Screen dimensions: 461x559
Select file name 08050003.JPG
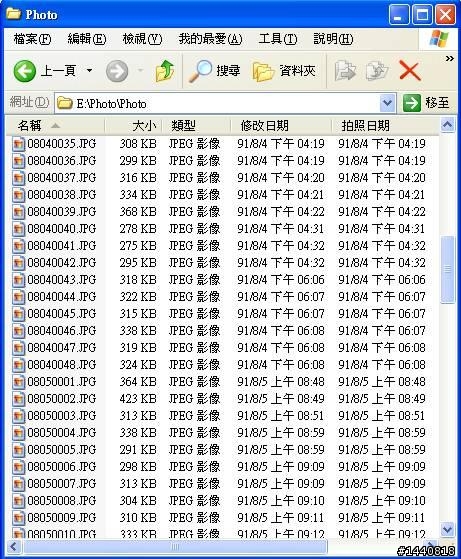point(62,416)
